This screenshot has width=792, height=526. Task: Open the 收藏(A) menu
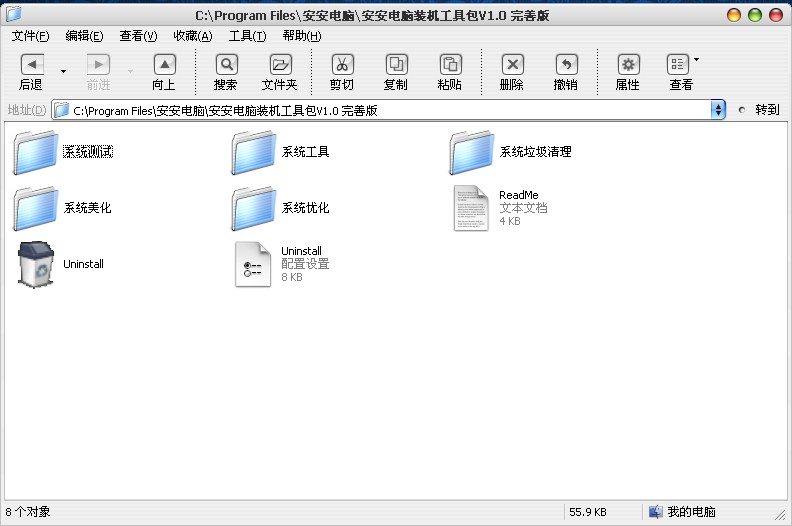[x=192, y=36]
